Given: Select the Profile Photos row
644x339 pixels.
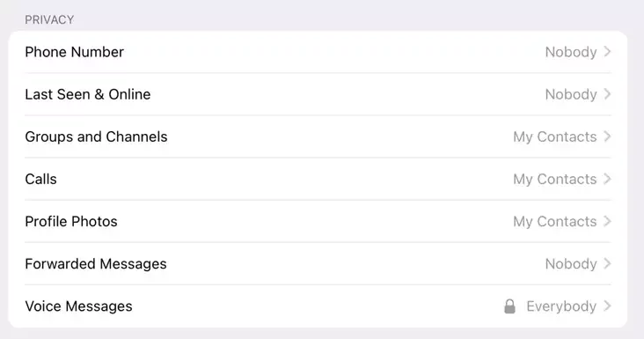Looking at the screenshot, I should point(318,222).
